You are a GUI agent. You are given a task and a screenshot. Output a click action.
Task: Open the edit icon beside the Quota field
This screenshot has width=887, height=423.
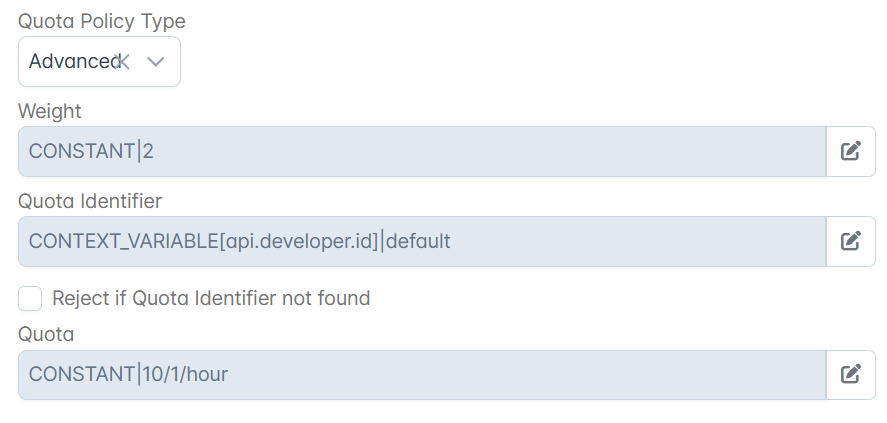pos(850,374)
